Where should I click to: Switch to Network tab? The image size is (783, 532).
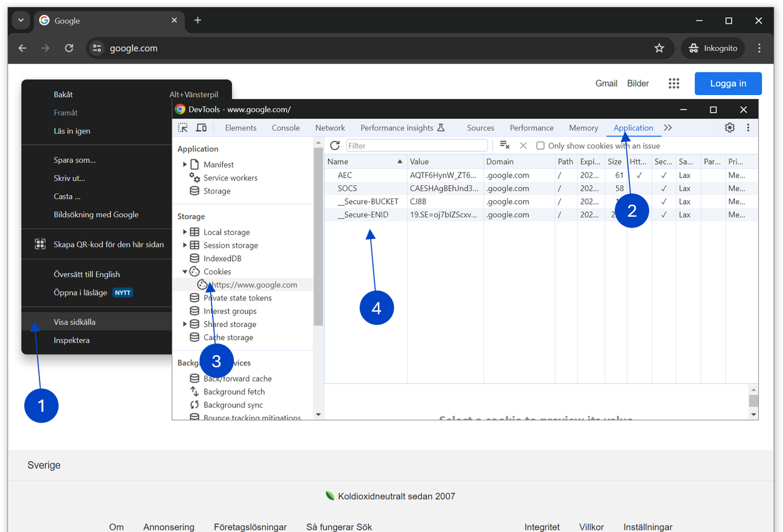[x=330, y=128]
